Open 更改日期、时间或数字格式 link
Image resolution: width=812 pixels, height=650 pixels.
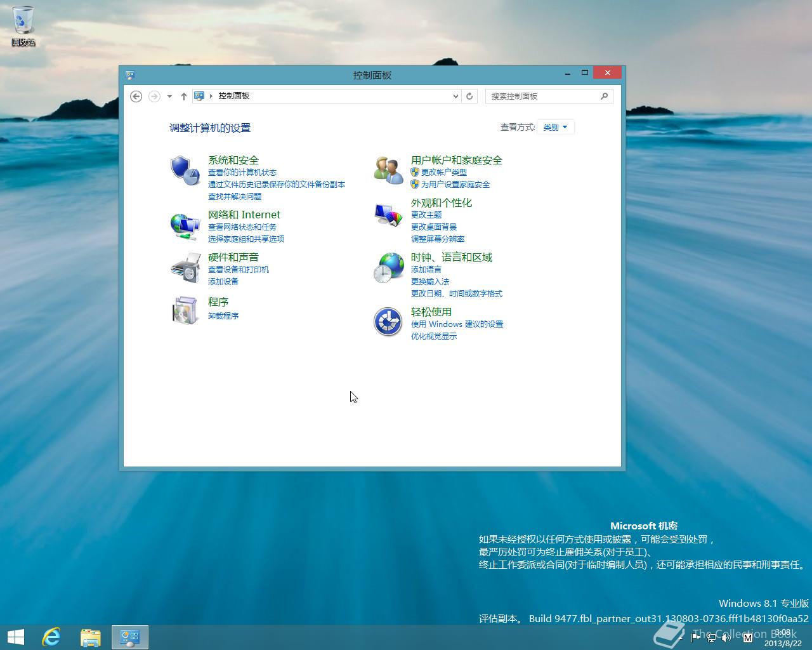tap(457, 294)
